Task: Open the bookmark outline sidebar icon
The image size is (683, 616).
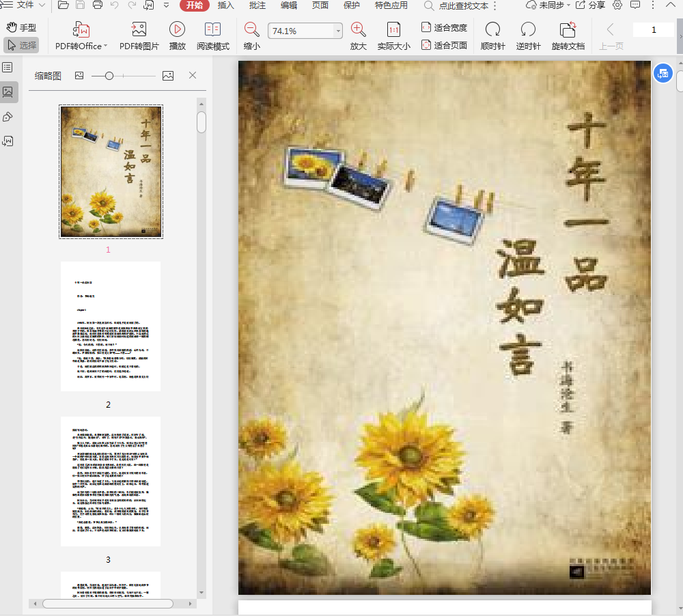Action: point(8,67)
